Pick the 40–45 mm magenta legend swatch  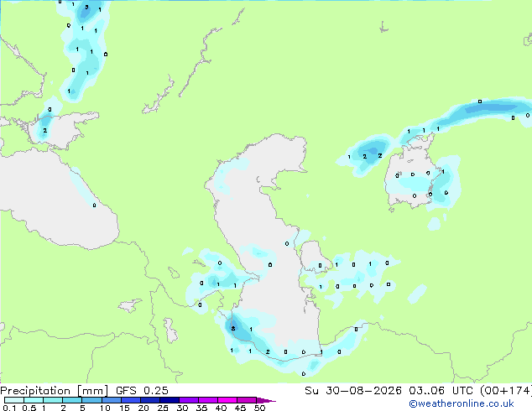click(x=227, y=400)
